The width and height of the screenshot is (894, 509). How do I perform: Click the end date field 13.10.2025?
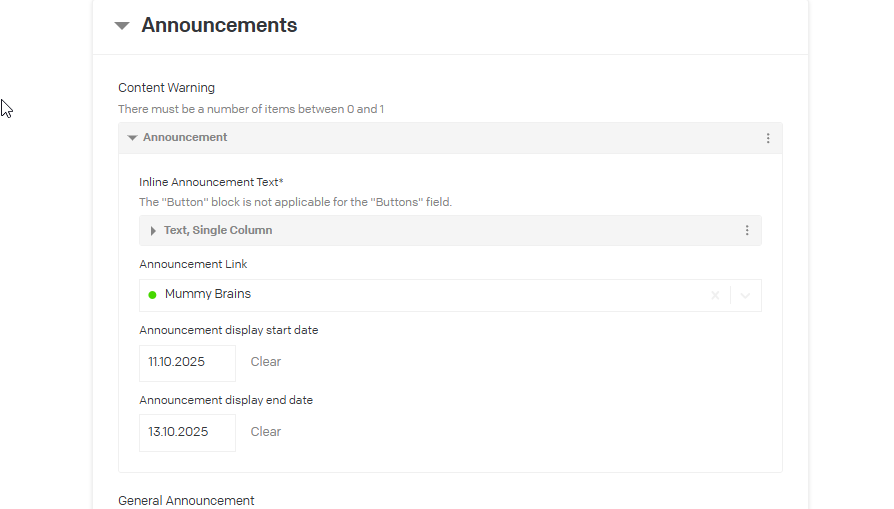point(187,433)
